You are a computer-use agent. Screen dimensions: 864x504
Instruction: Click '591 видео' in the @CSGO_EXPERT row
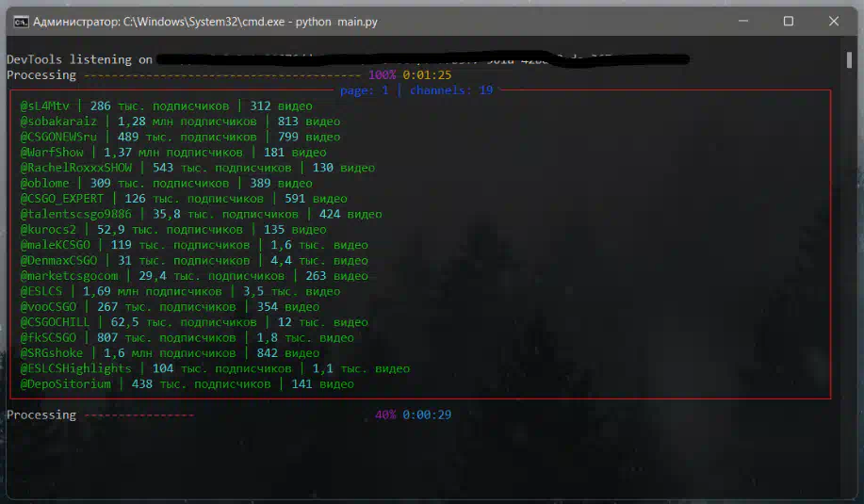tap(316, 198)
